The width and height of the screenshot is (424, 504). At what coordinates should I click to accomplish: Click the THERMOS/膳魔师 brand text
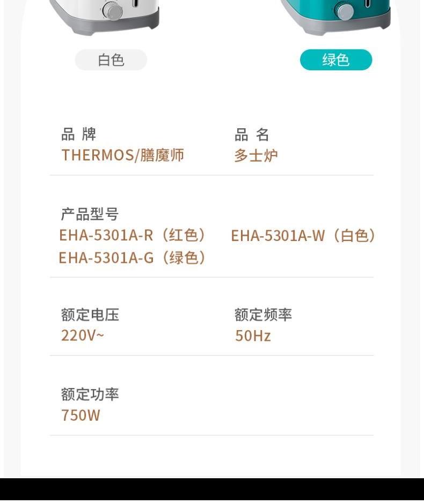(x=122, y=155)
